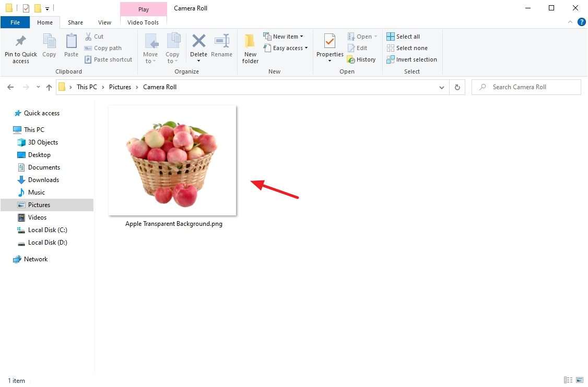Open the Move to menu
Screen dimensions: 588x387
[x=150, y=49]
